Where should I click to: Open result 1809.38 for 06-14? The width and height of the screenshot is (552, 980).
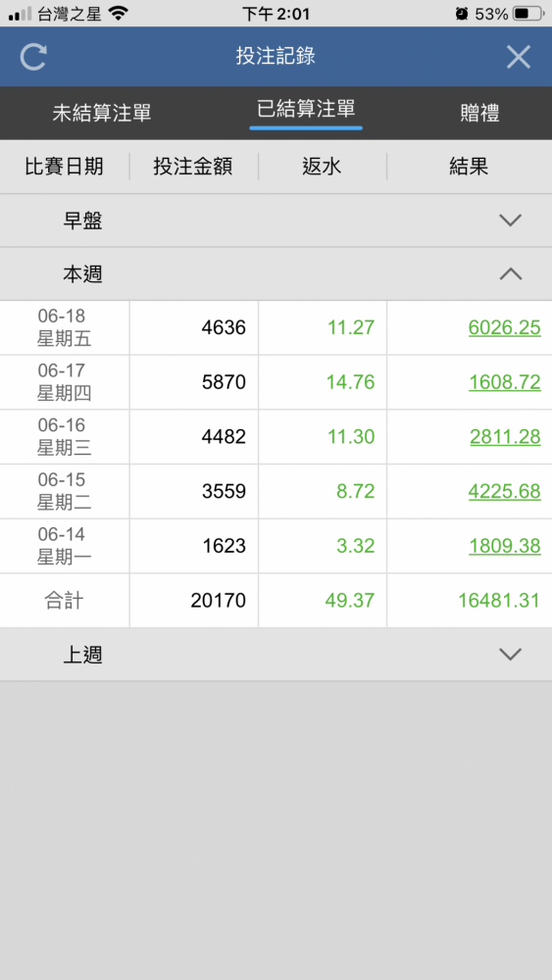[505, 546]
